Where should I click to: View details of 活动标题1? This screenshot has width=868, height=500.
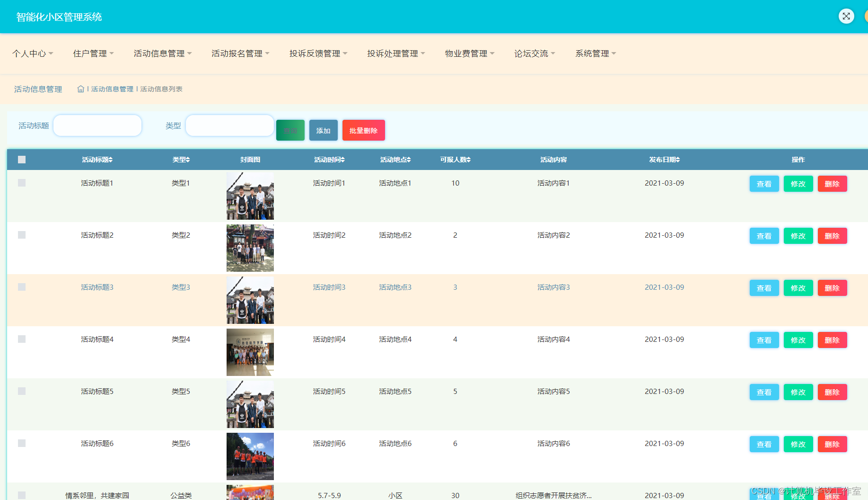(764, 184)
